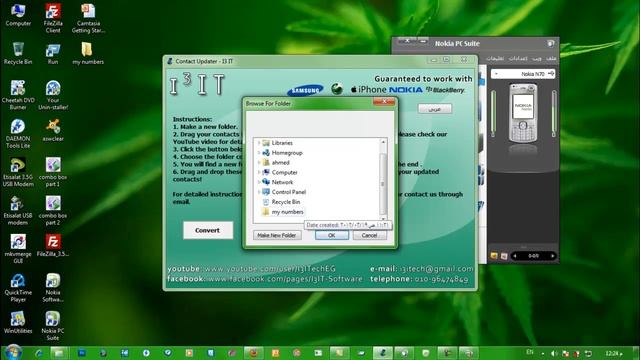The height and width of the screenshot is (360, 640).
Task: Select Network in the folder tree
Action: tap(282, 182)
